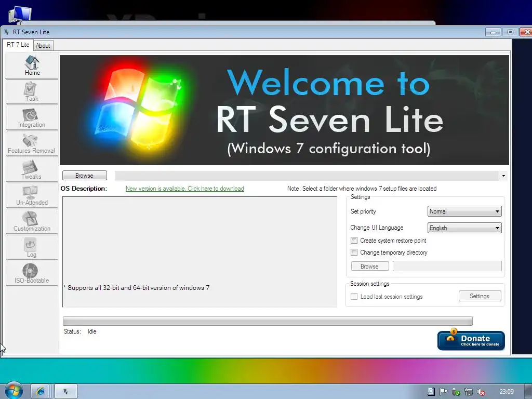The width and height of the screenshot is (532, 399).
Task: Click the "Status:" label
Action: coord(72,331)
